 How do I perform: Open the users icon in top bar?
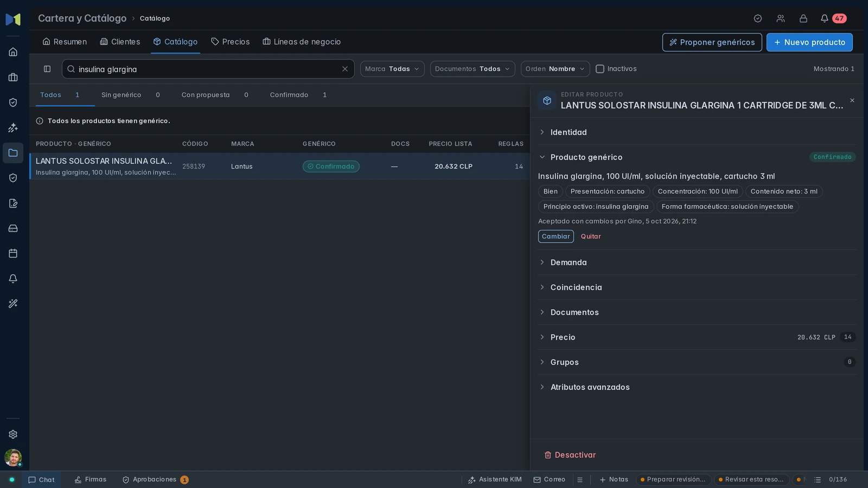coord(781,18)
